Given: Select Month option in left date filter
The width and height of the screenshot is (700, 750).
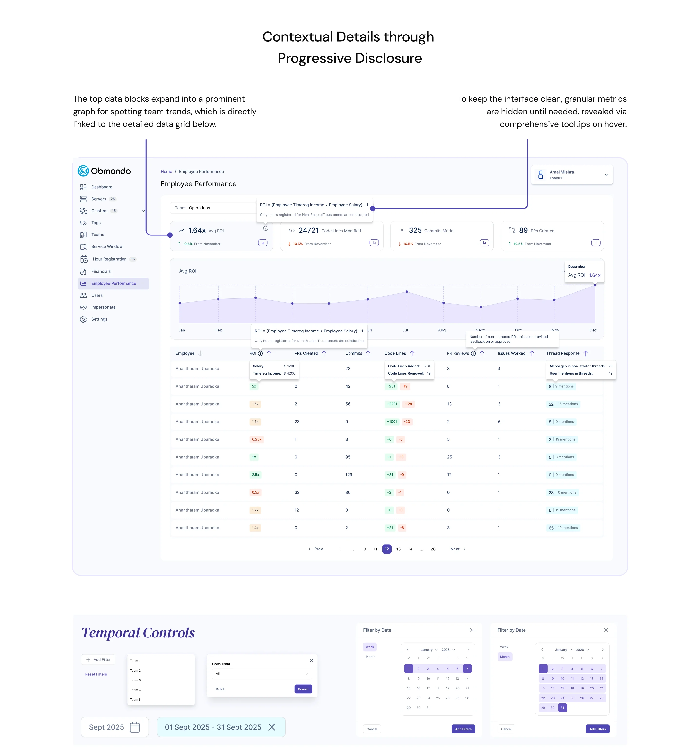Looking at the screenshot, I should 370,657.
